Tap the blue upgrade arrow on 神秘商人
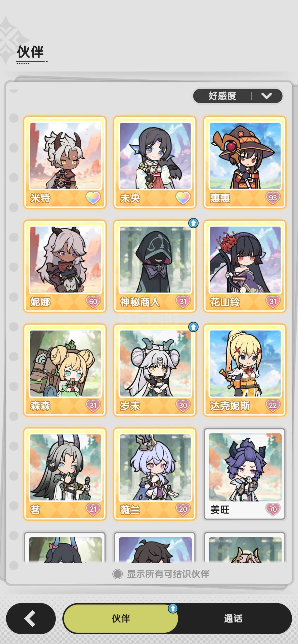The height and width of the screenshot is (644, 298). pyautogui.click(x=193, y=223)
